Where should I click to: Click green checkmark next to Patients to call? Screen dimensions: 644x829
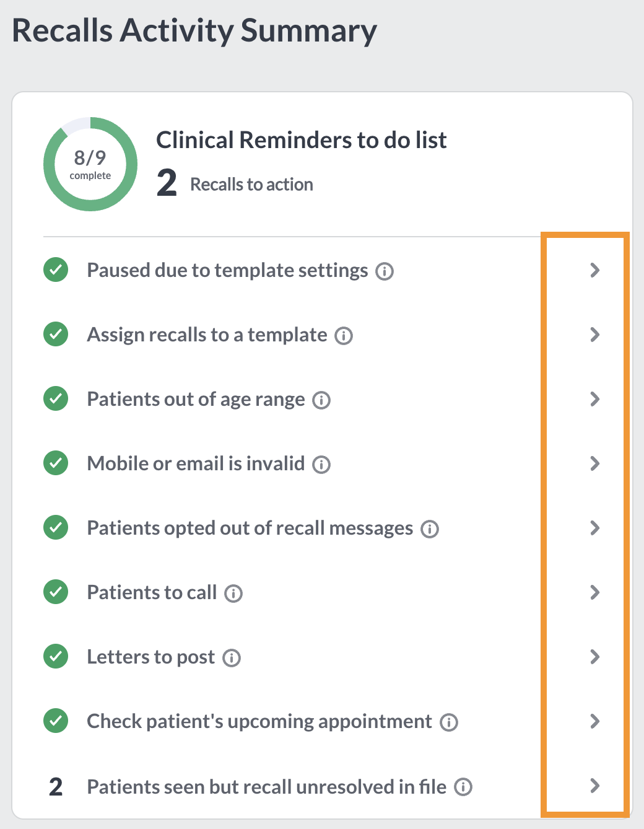56,592
